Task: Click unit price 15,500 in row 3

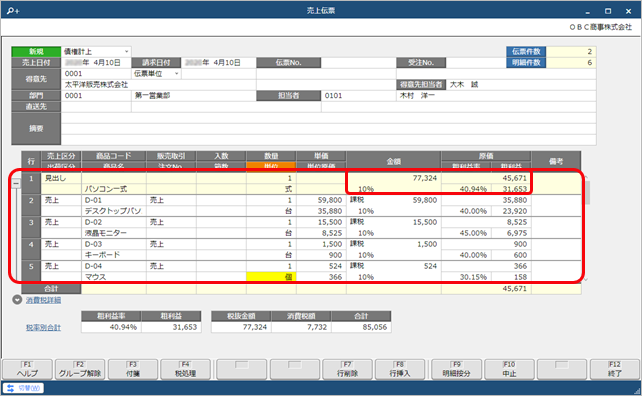Action: click(330, 222)
